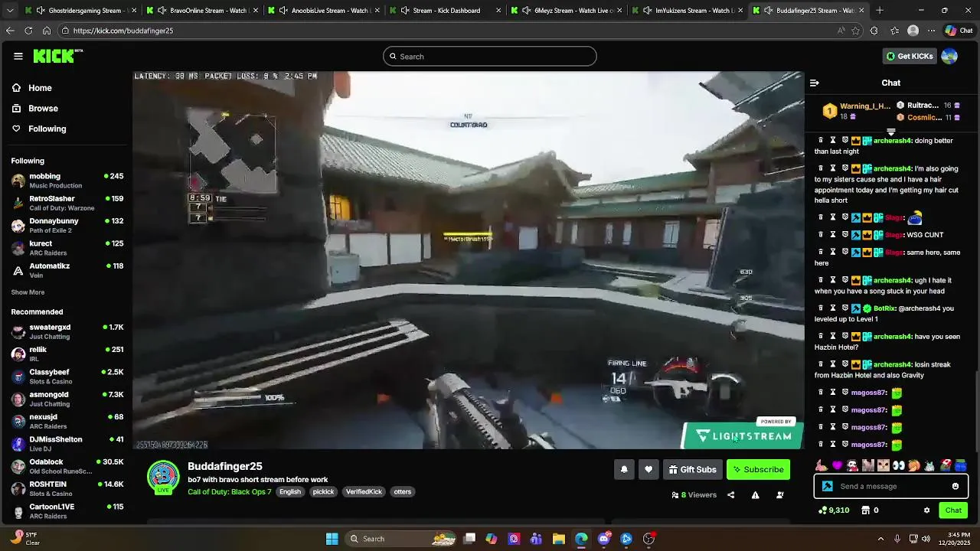Click the Kick logo
This screenshot has height=551, width=980.
click(x=58, y=56)
